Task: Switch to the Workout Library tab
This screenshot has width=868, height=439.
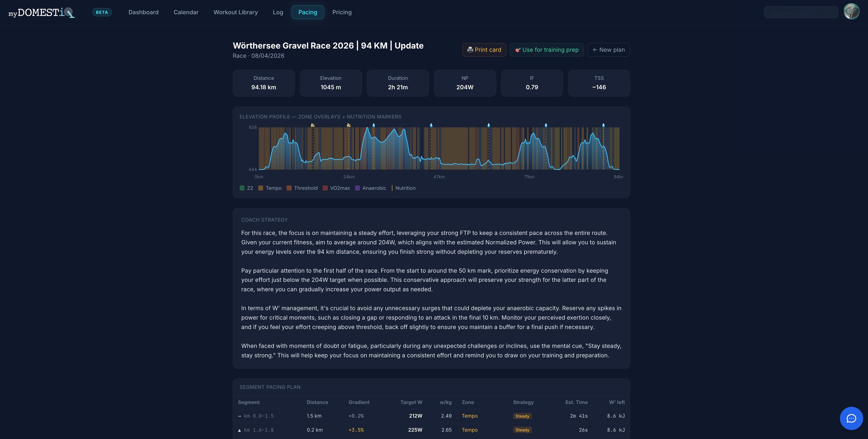Action: click(x=236, y=12)
